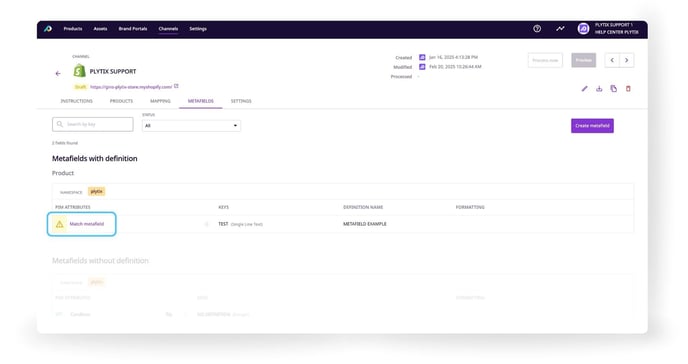Click the download channel icon
The image size is (688, 364).
pos(599,89)
